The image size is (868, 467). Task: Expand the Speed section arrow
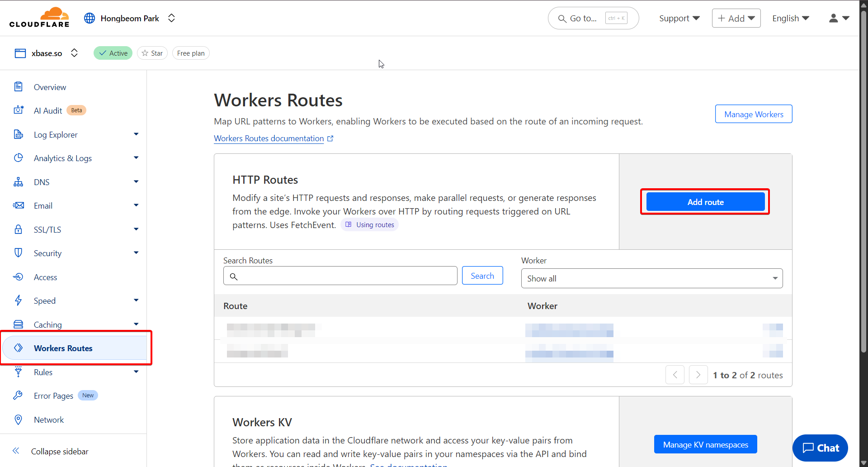136,300
